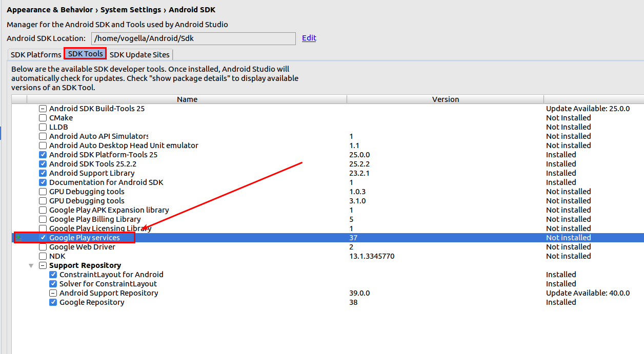
Task: Tick Android Auto API Simulators checkbox
Action: pyautogui.click(x=43, y=136)
